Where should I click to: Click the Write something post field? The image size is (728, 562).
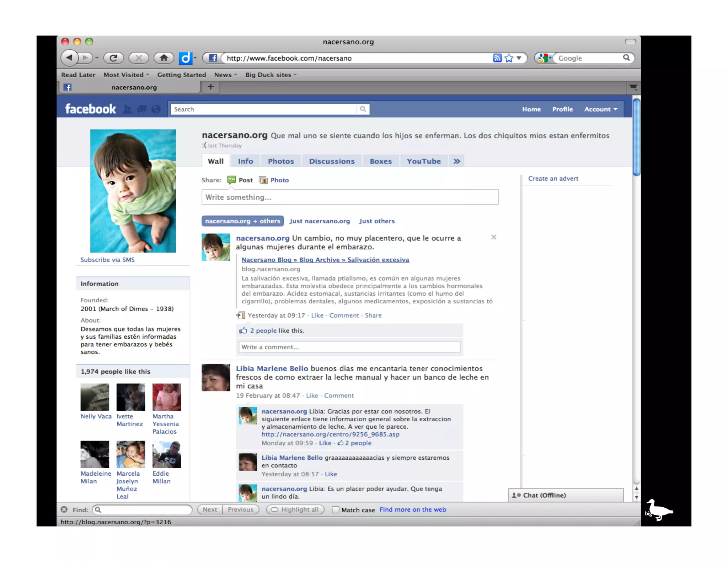pyautogui.click(x=349, y=197)
